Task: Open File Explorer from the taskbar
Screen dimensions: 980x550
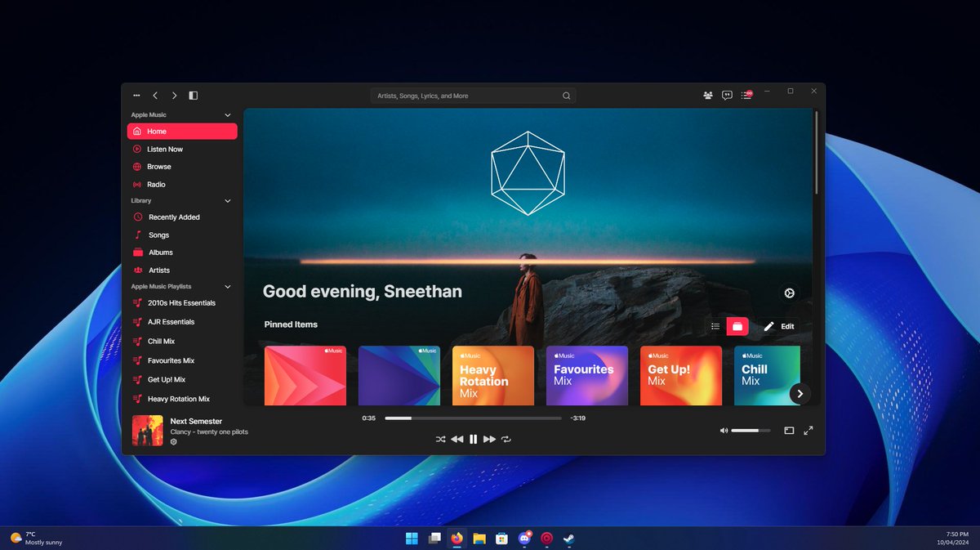Action: [479, 538]
